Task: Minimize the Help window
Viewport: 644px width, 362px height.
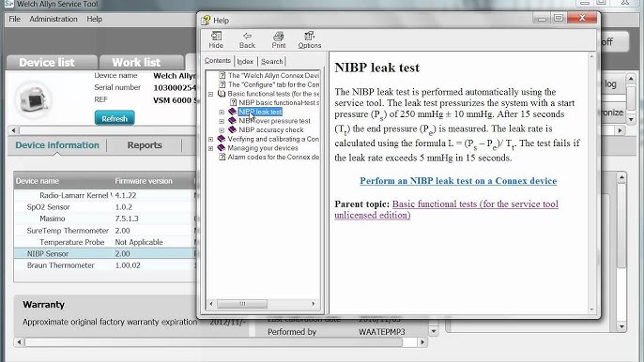Action: coord(543,18)
